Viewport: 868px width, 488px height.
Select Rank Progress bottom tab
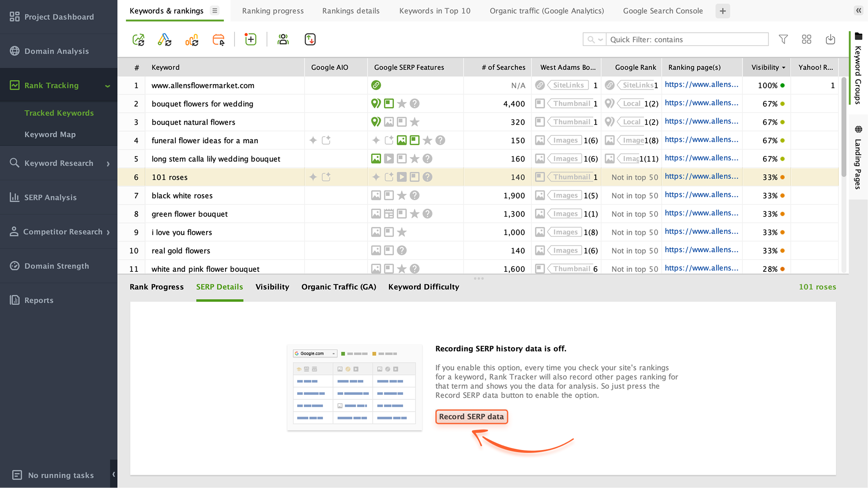(157, 287)
